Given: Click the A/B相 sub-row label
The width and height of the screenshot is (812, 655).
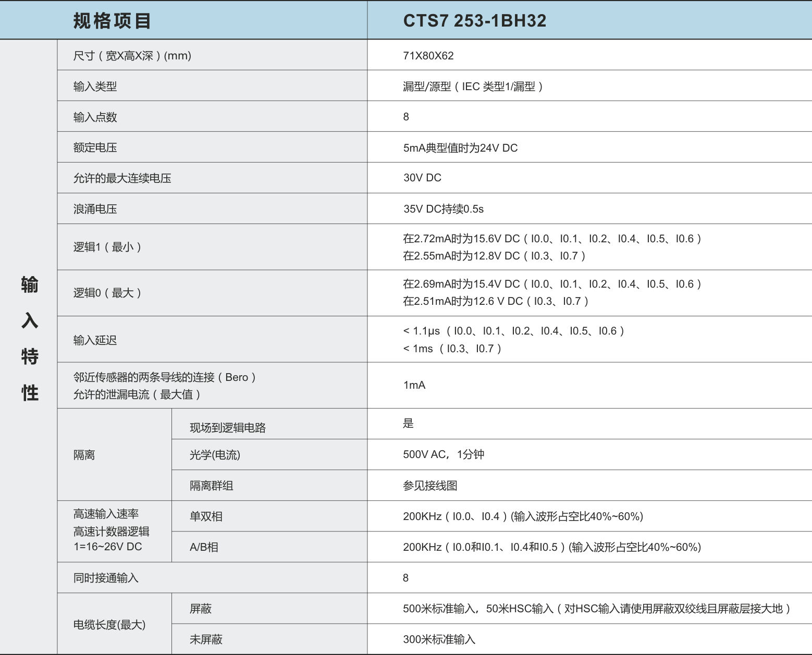Looking at the screenshot, I should click(x=204, y=547).
